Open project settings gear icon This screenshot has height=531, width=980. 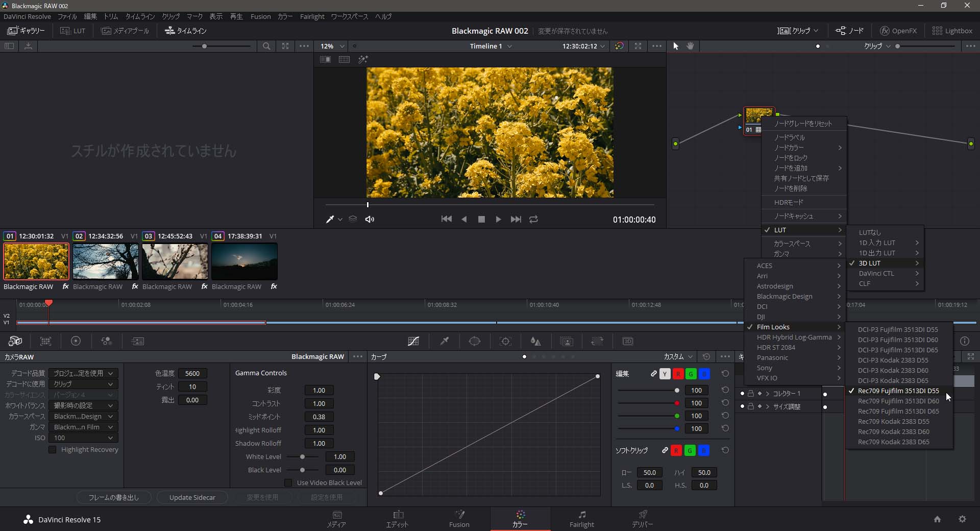[962, 519]
